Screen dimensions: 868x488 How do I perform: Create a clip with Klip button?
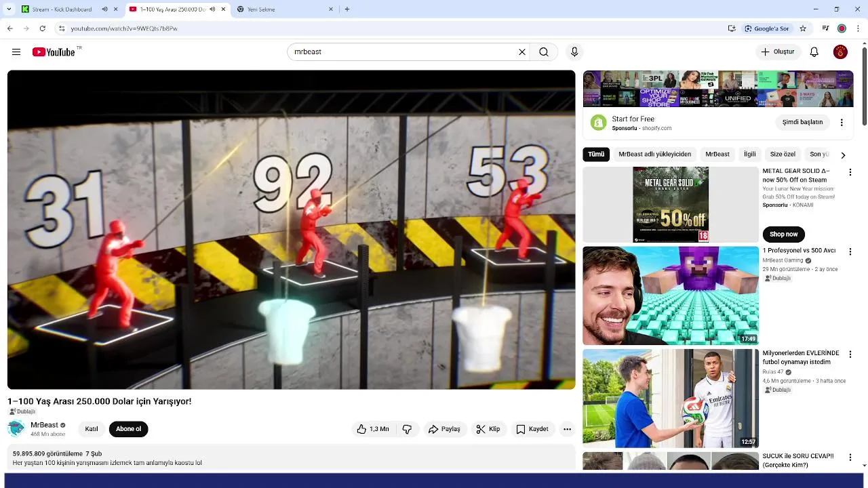[x=488, y=429]
